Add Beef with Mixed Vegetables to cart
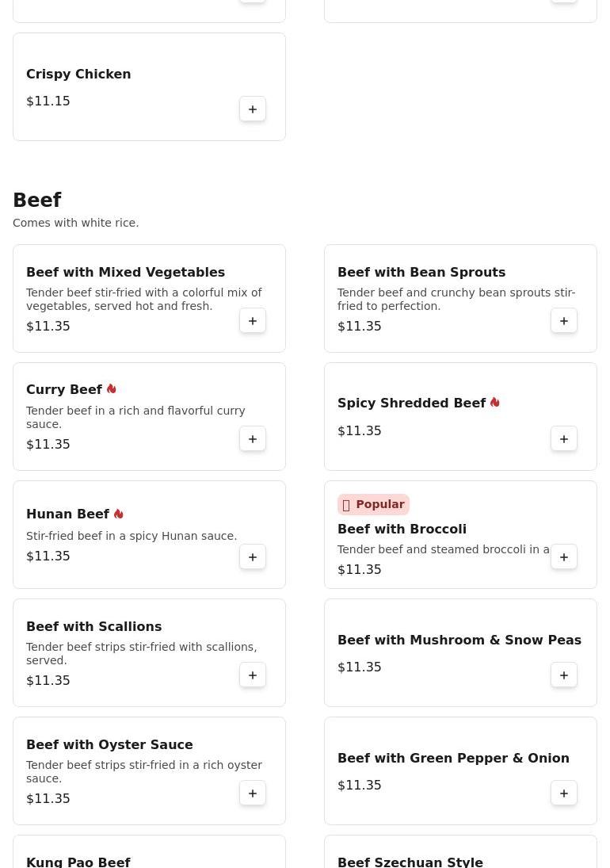Viewport: 610px width, 868px height. (253, 321)
